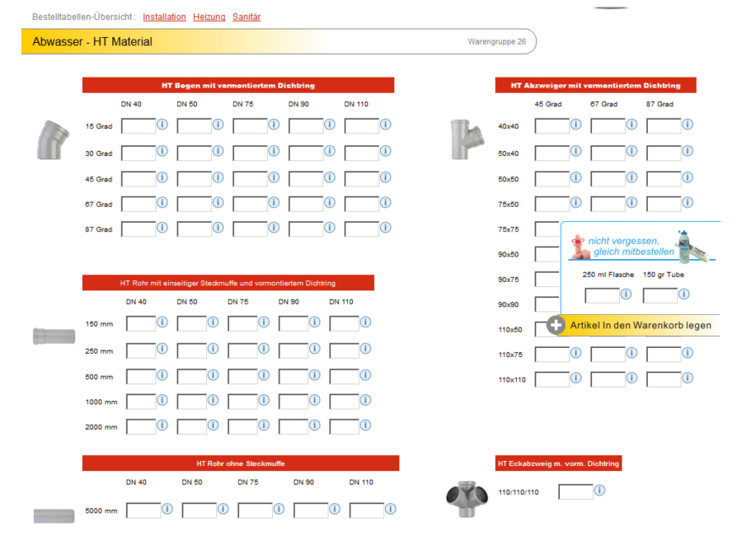756x560 pixels.
Task: View info for 5000 mm Rohr DN 110
Action: [391, 509]
